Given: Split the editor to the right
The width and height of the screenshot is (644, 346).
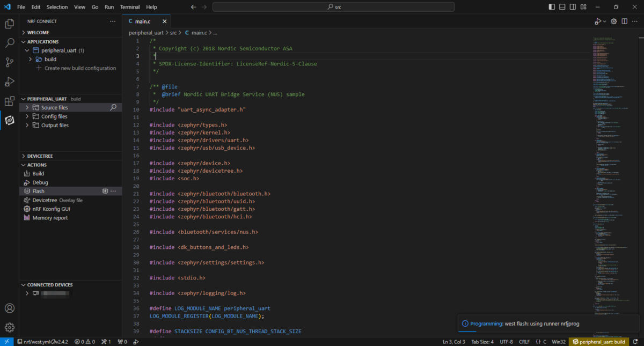Looking at the screenshot, I should [625, 21].
